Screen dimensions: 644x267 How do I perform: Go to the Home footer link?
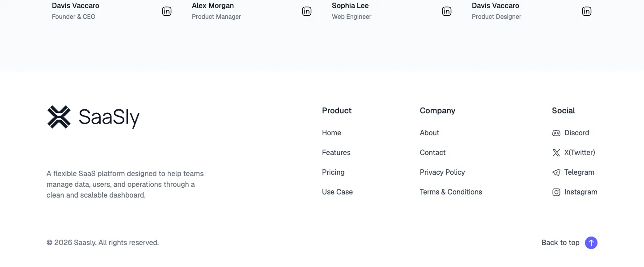(331, 133)
